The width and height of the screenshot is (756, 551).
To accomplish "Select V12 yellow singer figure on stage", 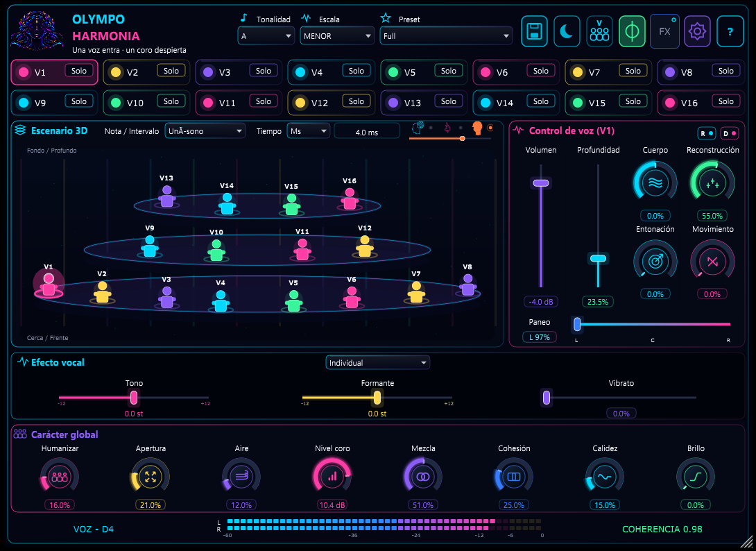I will click(x=365, y=246).
